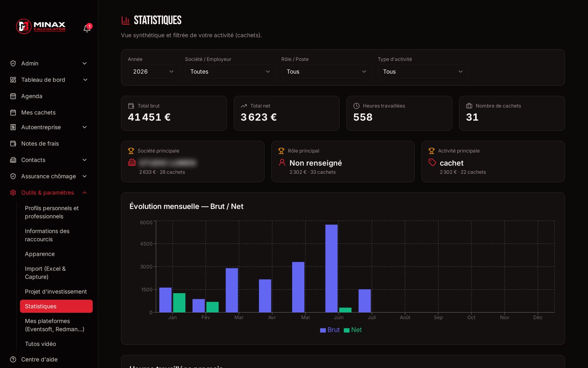588x368 pixels.
Task: Open Import (Excel & Capture)
Action: [56, 273]
